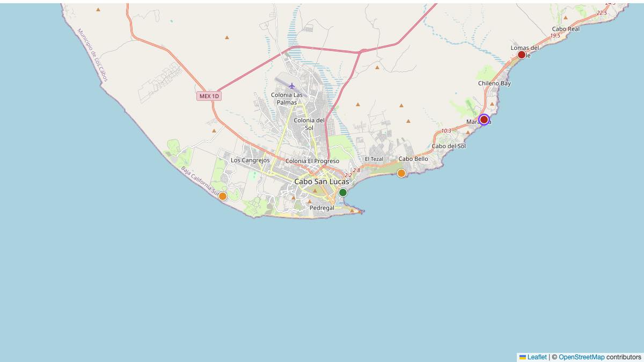This screenshot has height=362, width=644.
Task: Click the orange marker near Cabo Bello
Action: point(401,173)
